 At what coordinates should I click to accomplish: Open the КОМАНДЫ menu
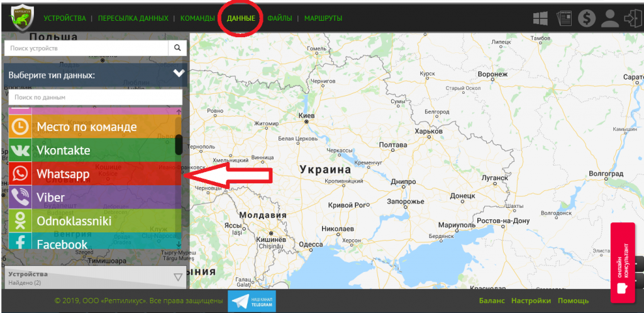click(197, 18)
